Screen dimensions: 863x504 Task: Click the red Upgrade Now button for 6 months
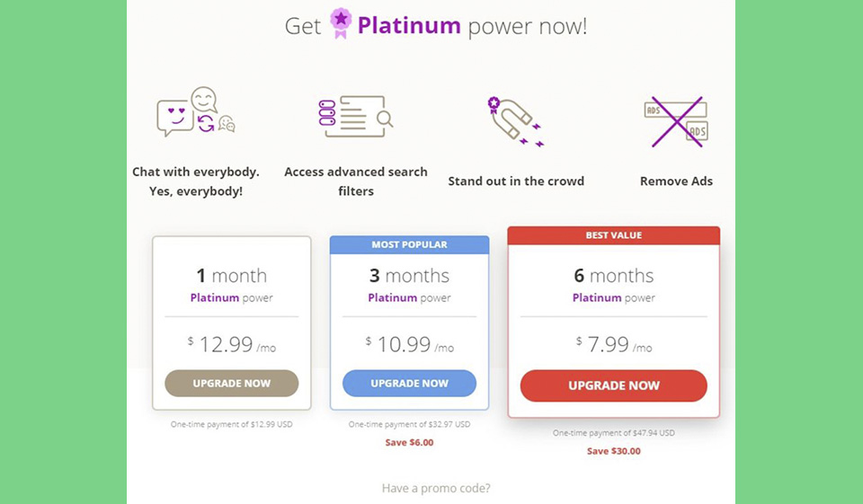(613, 385)
